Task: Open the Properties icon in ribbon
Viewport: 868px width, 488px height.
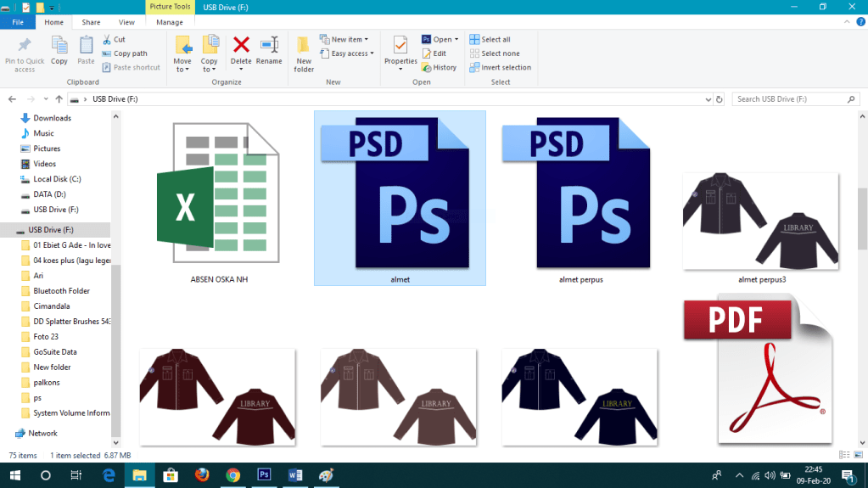Action: pos(400,49)
